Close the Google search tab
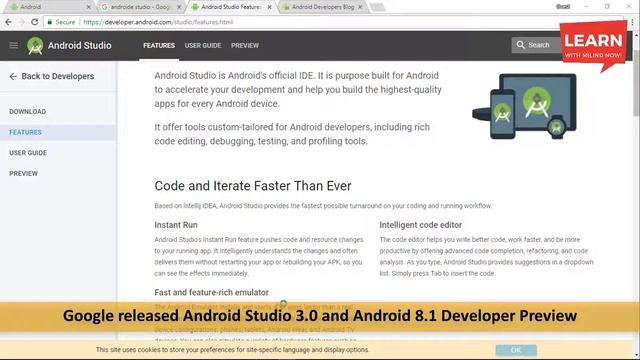The width and height of the screenshot is (640, 360). (179, 7)
